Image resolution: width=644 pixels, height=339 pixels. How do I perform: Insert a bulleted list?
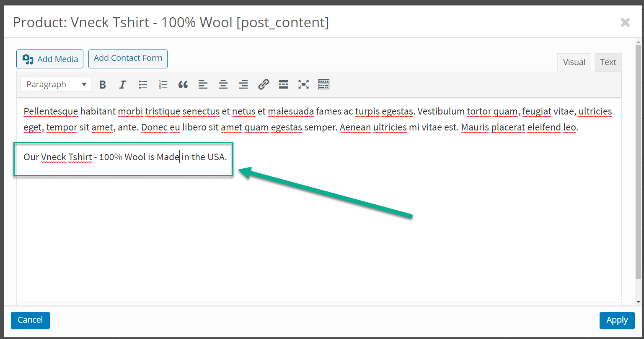143,85
